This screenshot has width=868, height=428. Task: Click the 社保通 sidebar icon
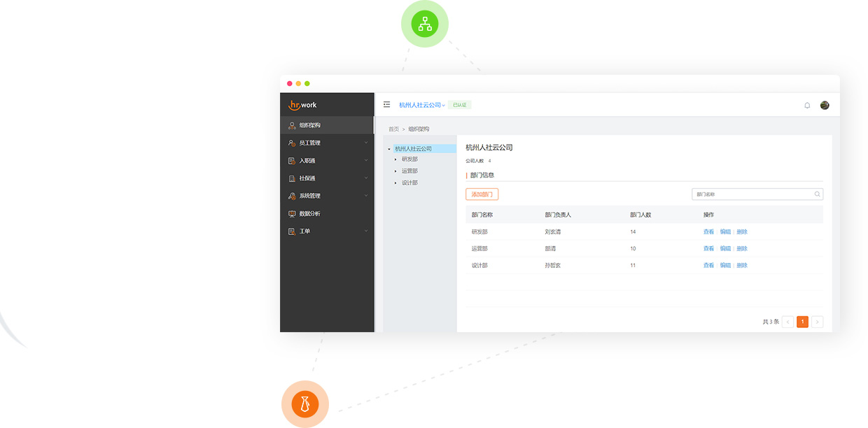[292, 178]
